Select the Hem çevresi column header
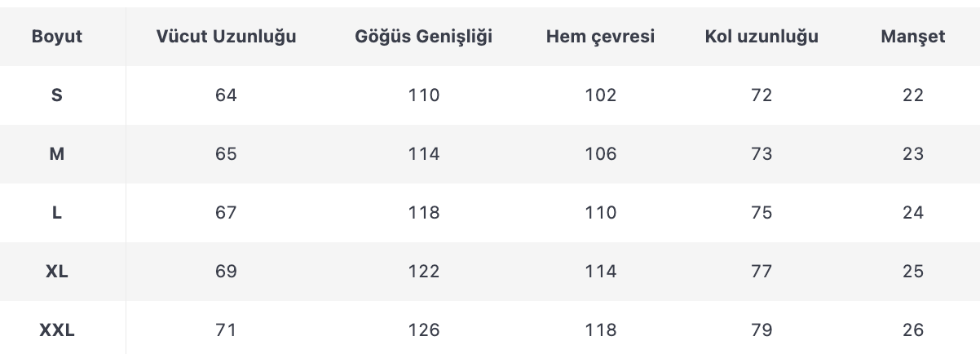 (x=601, y=37)
